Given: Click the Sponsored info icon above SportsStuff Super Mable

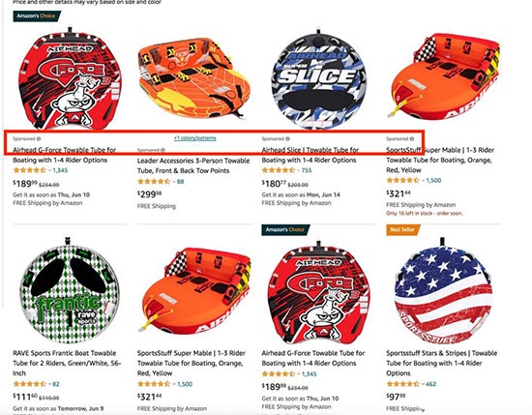Looking at the screenshot, I should [412, 138].
